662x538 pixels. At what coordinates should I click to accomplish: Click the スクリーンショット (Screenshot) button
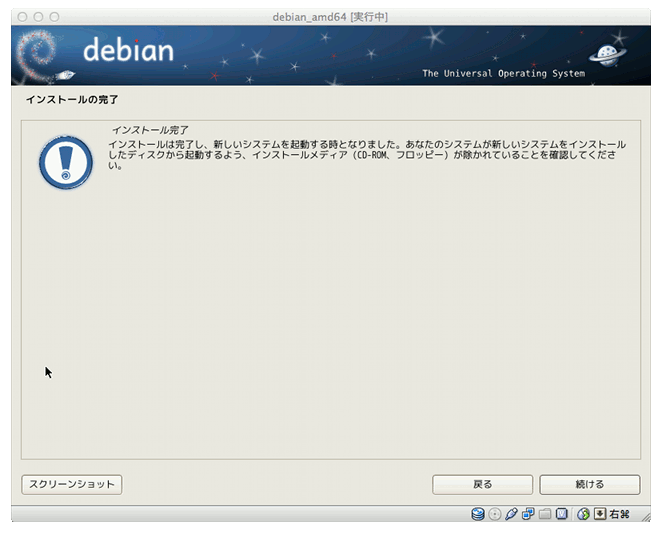[x=71, y=484]
